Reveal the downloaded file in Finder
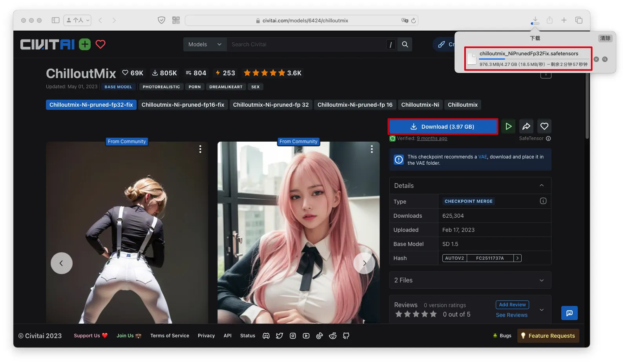The image size is (630, 364). coord(605,59)
